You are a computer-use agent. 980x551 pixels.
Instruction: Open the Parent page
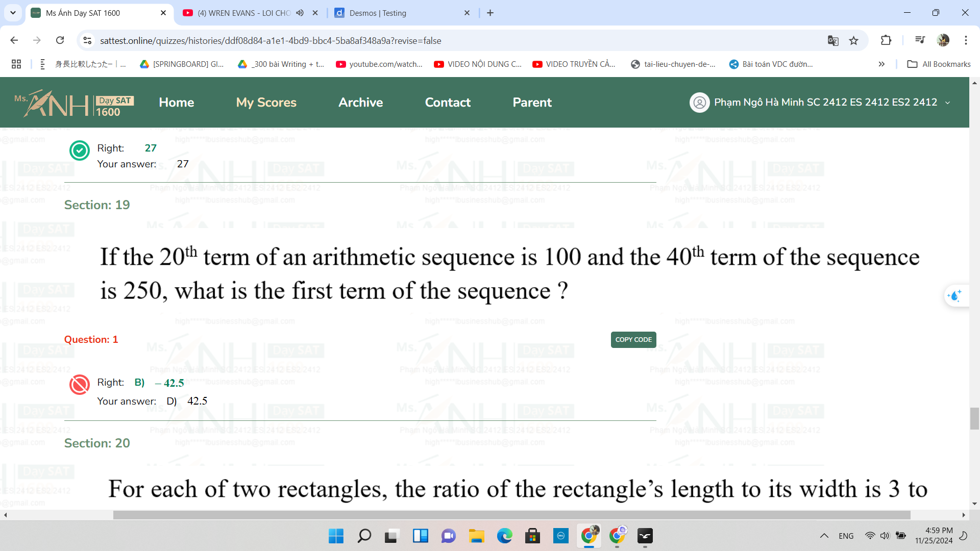[x=532, y=103]
